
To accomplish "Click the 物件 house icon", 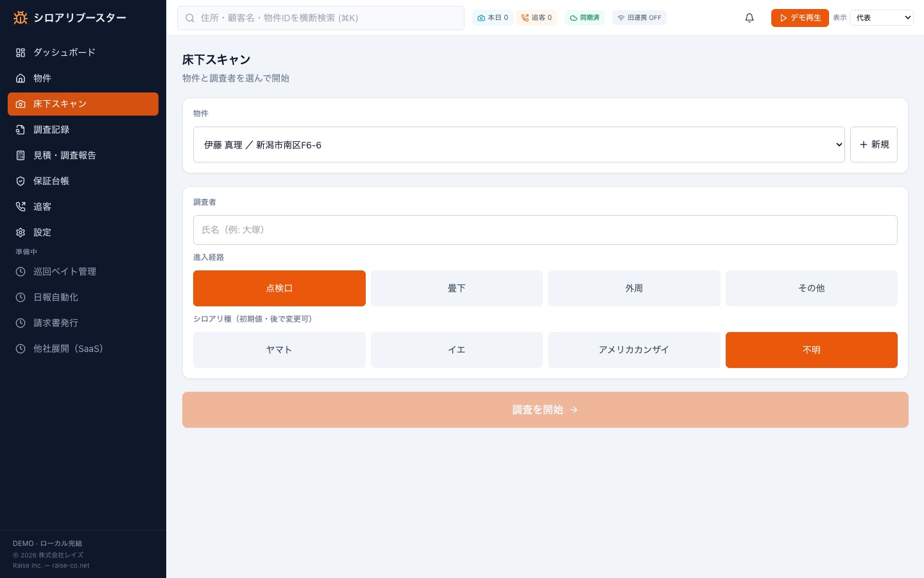I will pos(21,78).
